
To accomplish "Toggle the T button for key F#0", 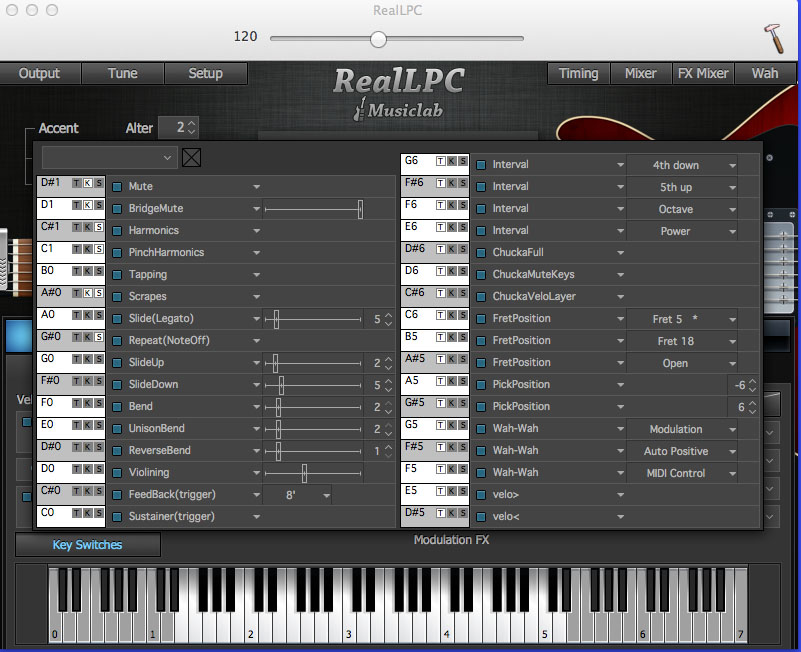I will [x=77, y=381].
